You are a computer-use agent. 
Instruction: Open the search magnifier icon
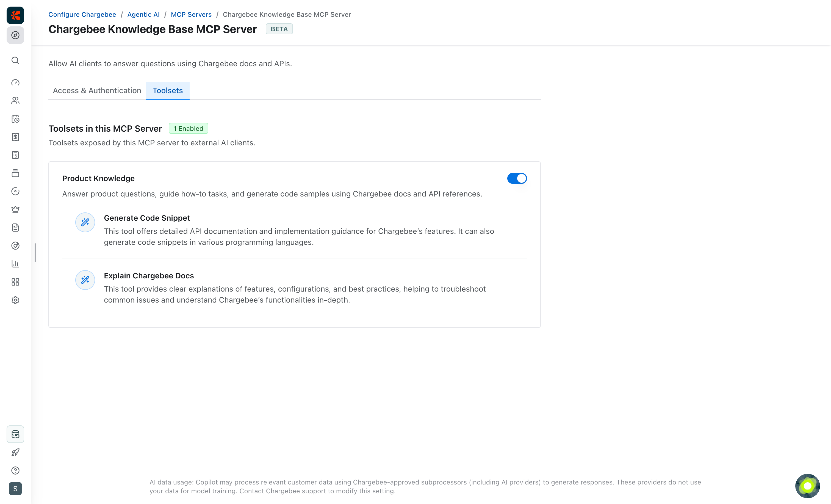pyautogui.click(x=15, y=60)
